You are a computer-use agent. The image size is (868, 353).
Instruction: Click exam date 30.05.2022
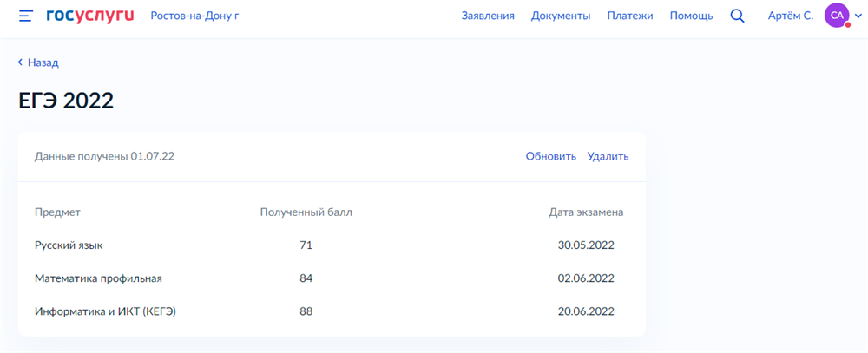[x=586, y=245]
